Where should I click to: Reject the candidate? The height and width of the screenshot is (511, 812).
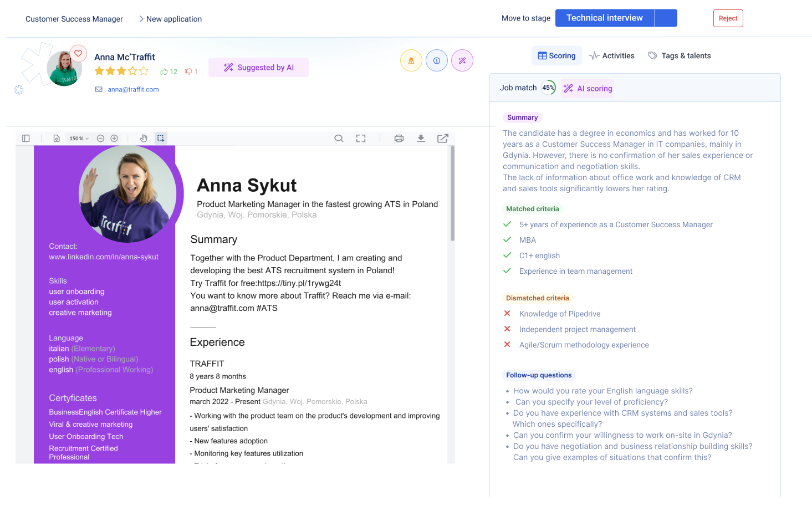[x=728, y=18]
